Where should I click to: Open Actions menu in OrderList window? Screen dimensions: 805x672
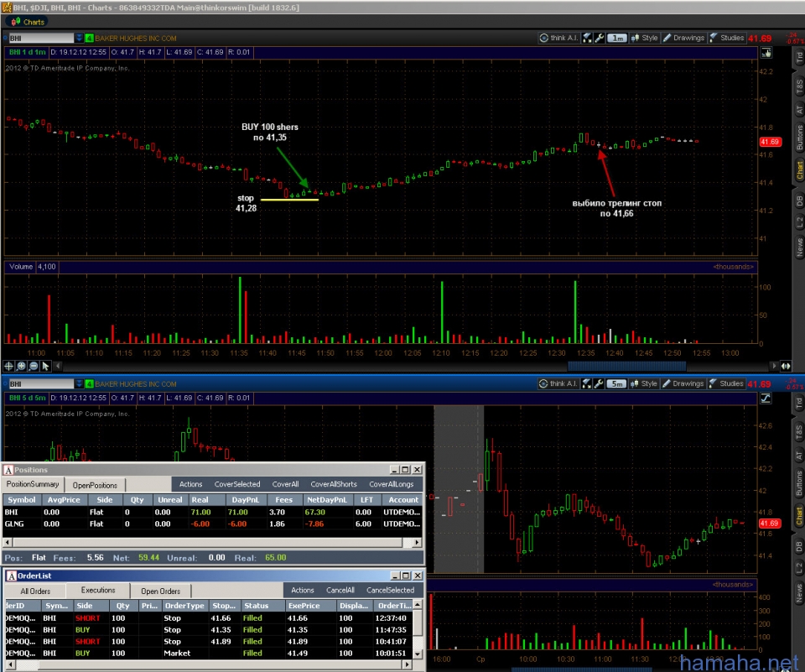303,591
